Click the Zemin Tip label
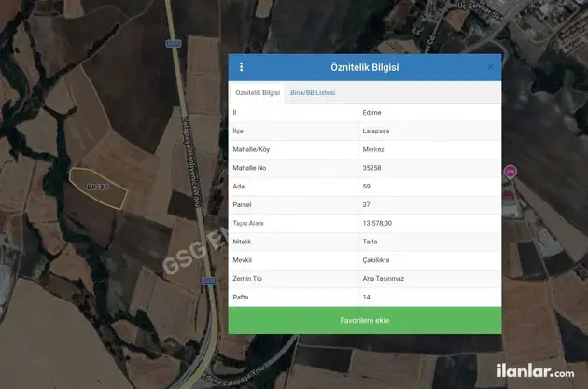 [x=247, y=278]
